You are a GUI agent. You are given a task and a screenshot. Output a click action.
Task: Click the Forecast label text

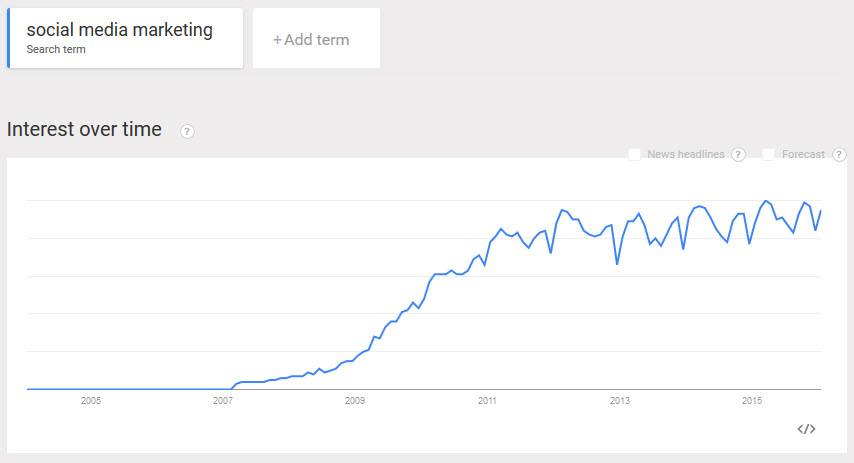(x=803, y=154)
